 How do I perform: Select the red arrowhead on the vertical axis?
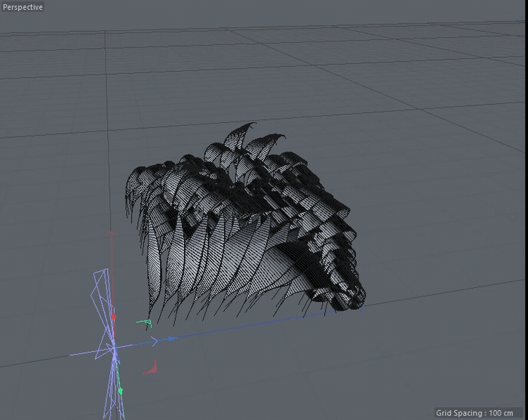pos(114,317)
